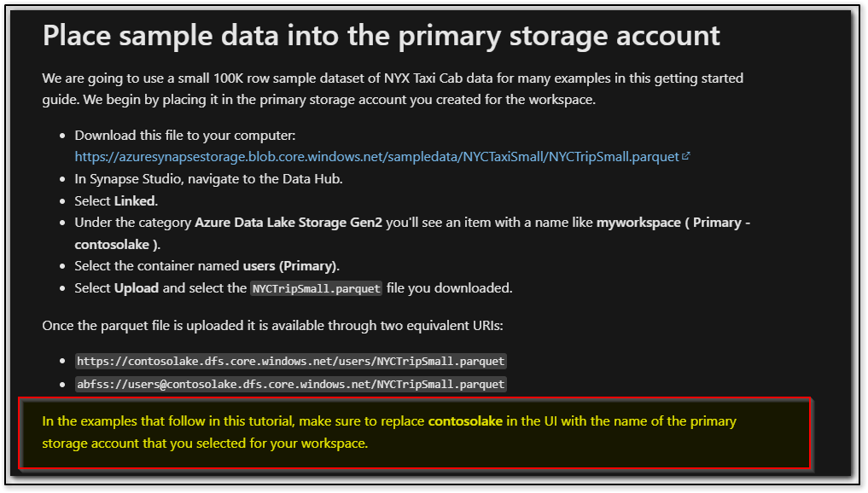This screenshot has height=493, width=868.
Task: Select the https contosolake dfs URI code
Action: click(291, 362)
